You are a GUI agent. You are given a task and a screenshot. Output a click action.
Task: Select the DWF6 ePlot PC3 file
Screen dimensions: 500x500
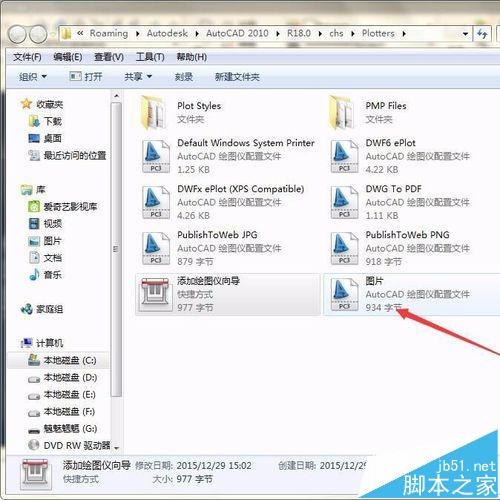[399, 156]
